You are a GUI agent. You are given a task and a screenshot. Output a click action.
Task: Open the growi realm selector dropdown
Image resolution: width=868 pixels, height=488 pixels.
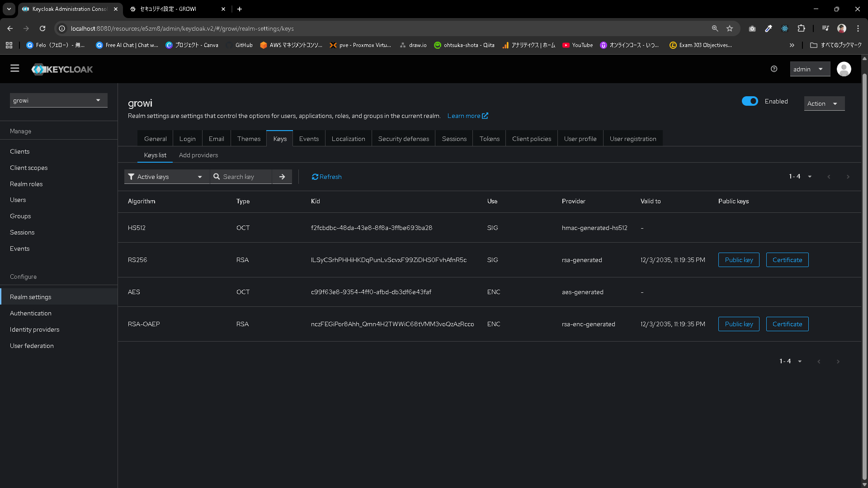(58, 100)
